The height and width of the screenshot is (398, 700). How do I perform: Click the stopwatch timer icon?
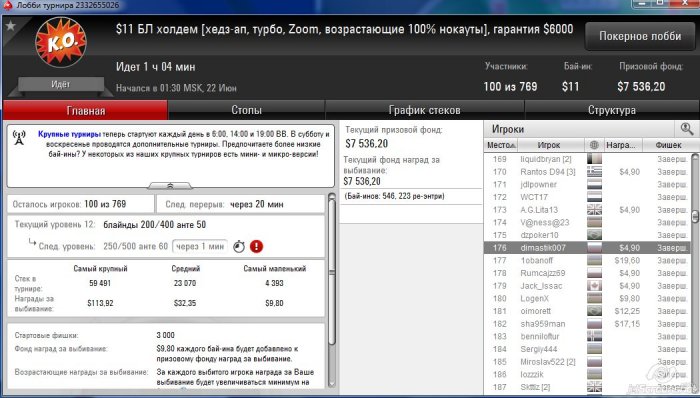tap(239, 246)
